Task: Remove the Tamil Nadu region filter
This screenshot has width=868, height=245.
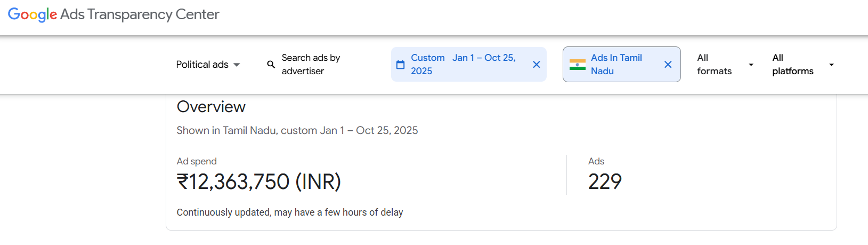Action: tap(668, 65)
